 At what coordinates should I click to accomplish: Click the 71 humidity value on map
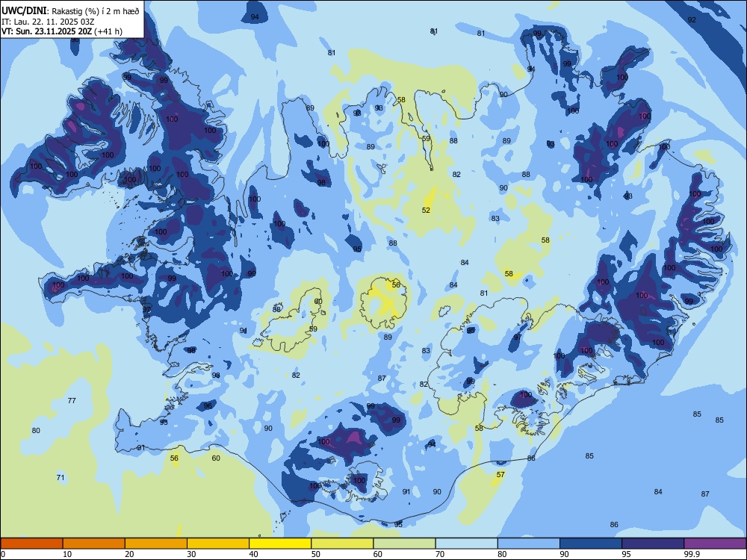coord(61,477)
